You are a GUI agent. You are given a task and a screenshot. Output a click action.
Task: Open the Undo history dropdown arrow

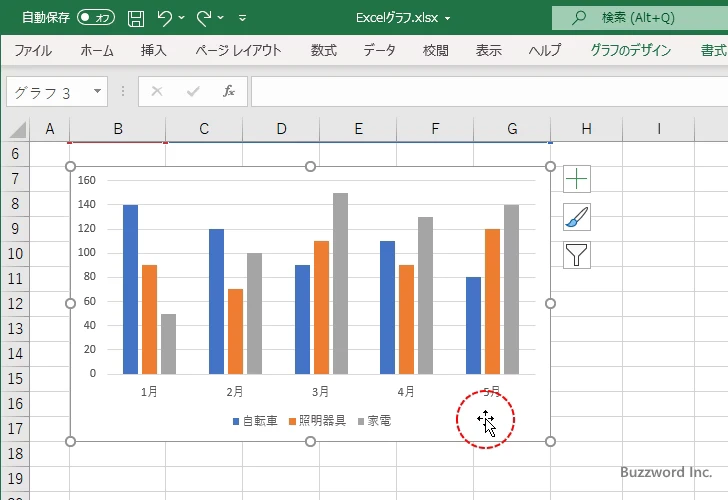pos(182,18)
